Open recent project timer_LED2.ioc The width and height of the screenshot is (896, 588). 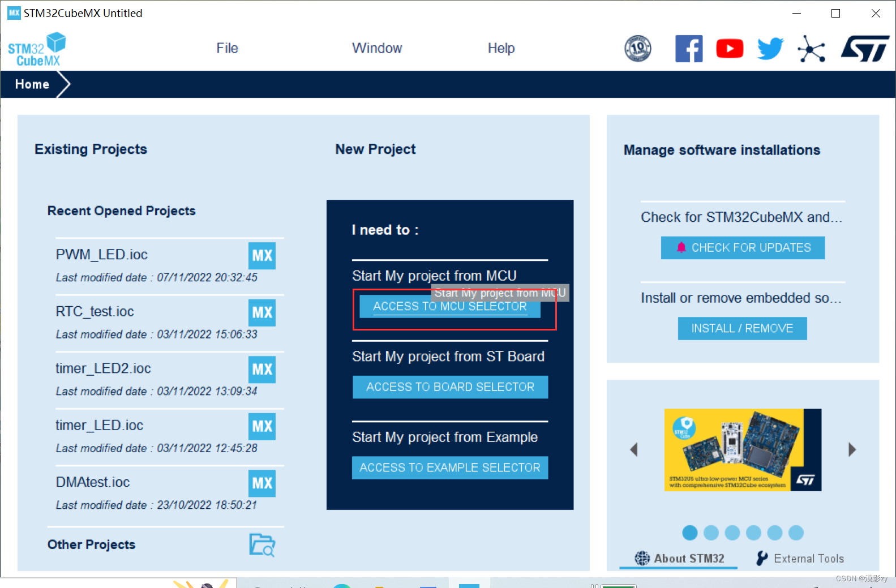[x=104, y=368]
